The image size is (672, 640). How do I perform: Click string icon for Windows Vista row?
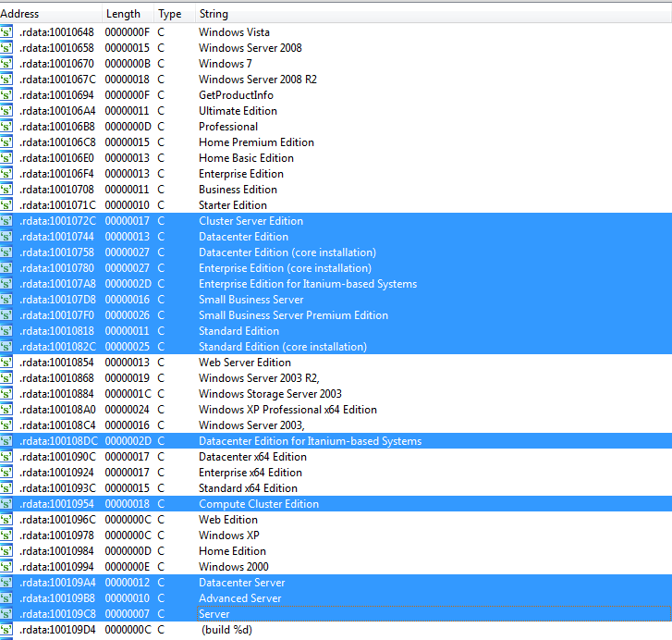click(6, 32)
